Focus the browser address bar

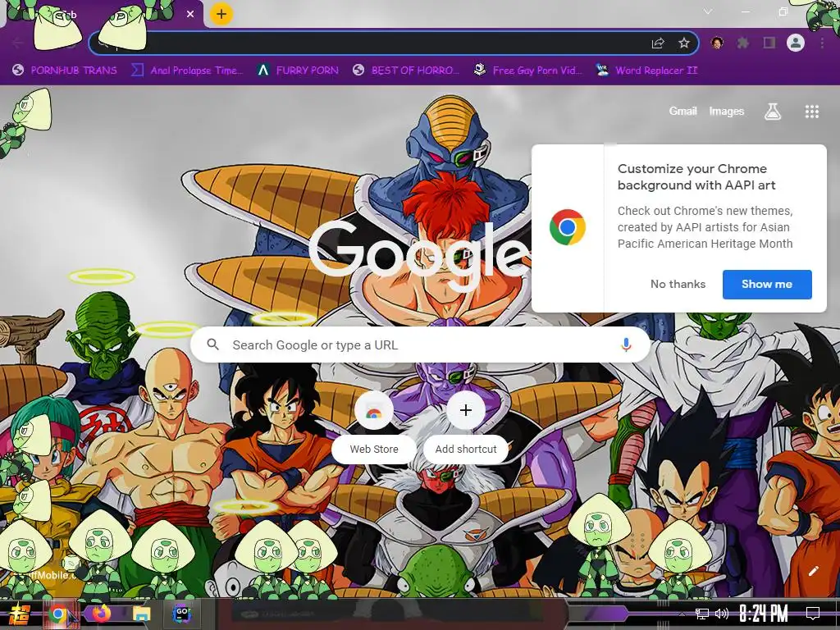coord(394,43)
